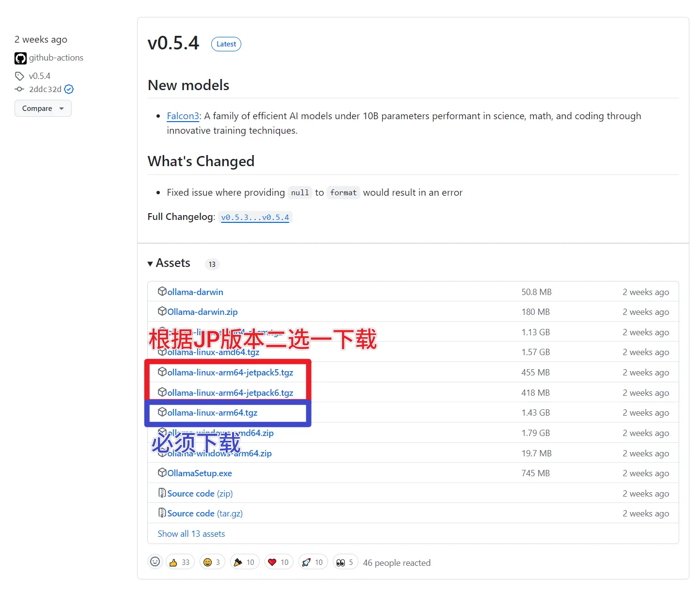Collapse the Assets section
The image size is (700, 592).
coord(169,263)
